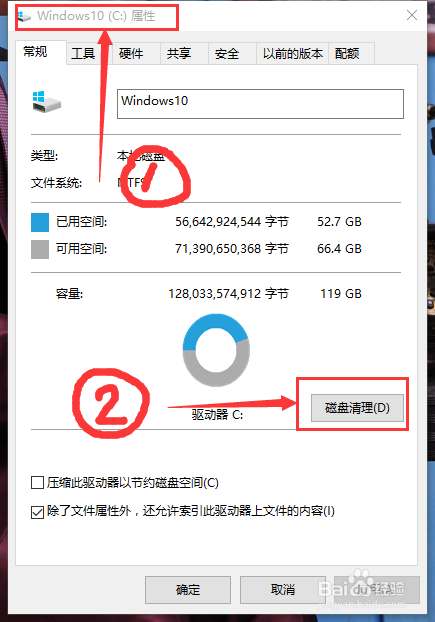Close the Windows10 (C:) properties dialog
The image size is (435, 622).
pos(412,15)
